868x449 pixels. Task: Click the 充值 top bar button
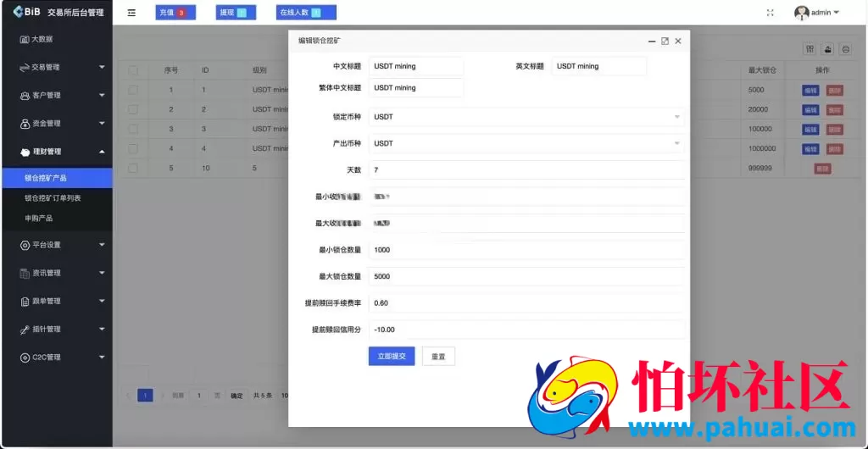pyautogui.click(x=175, y=13)
